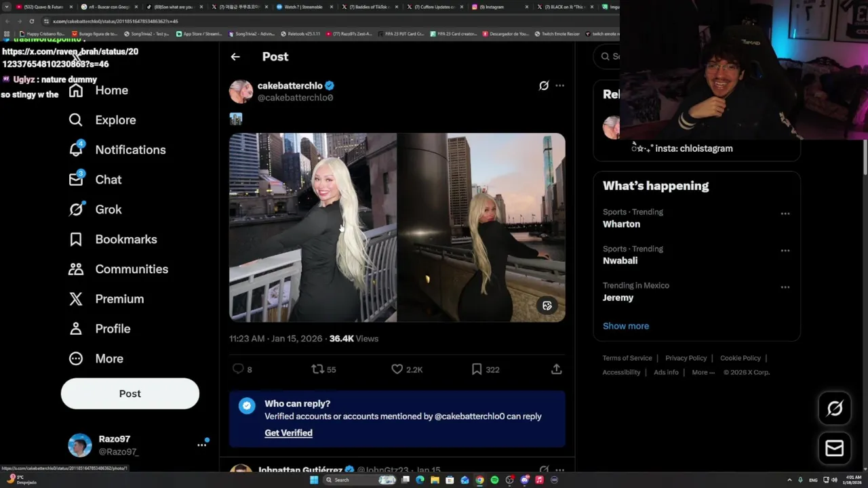868x488 pixels.
Task: Click the repost icon with 55
Action: (317, 369)
